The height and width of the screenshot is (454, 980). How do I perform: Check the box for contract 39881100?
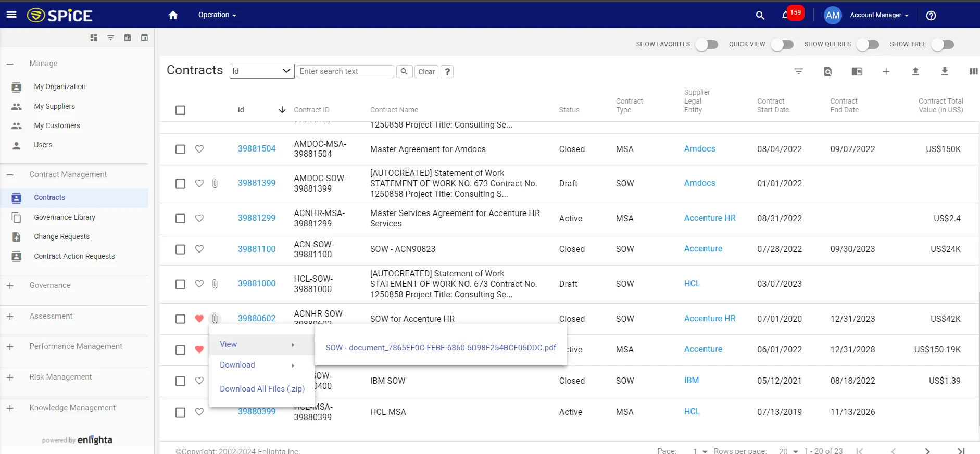coord(180,249)
